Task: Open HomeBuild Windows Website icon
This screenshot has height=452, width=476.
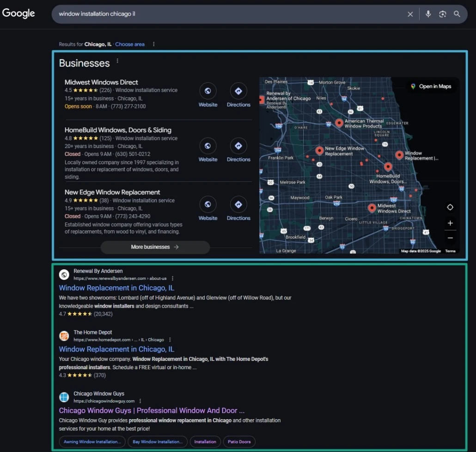Action: (208, 146)
